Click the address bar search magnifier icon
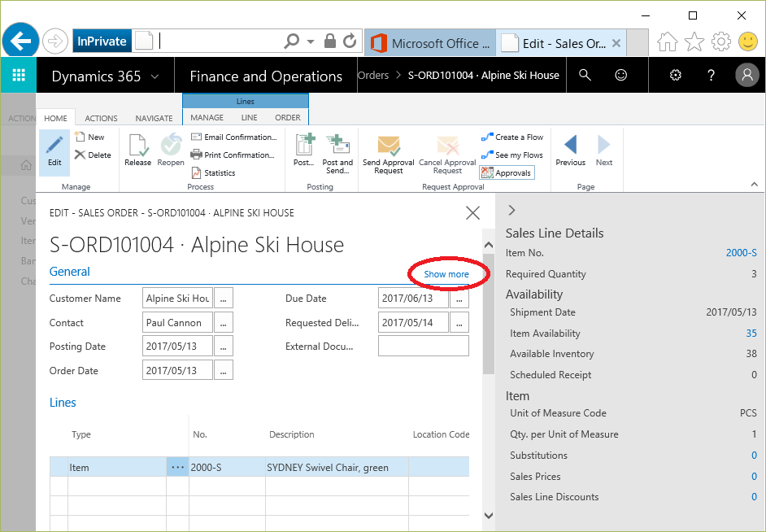This screenshot has height=532, width=766. pyautogui.click(x=291, y=41)
